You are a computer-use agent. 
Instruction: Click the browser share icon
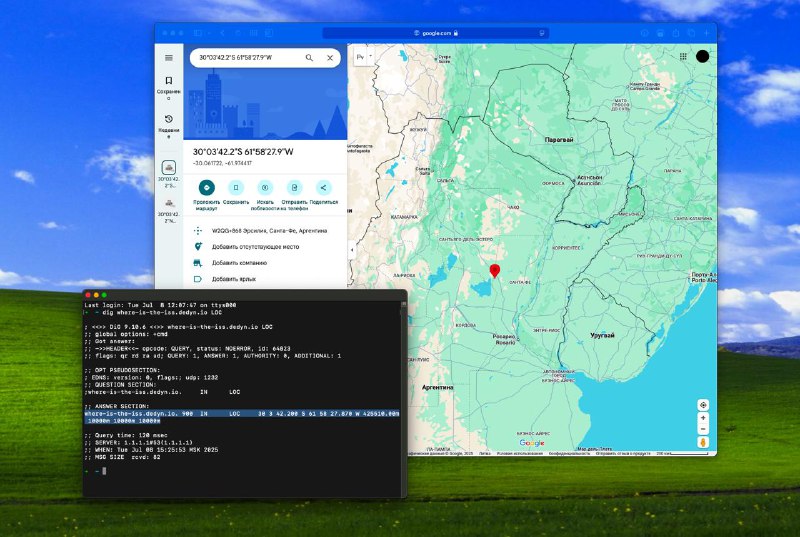click(x=676, y=33)
